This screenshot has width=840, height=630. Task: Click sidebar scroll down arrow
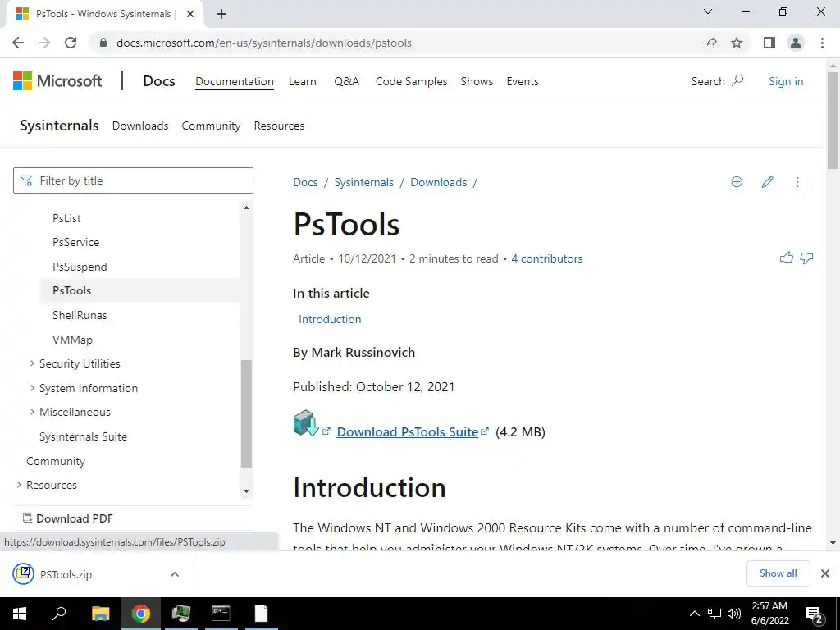point(246,491)
